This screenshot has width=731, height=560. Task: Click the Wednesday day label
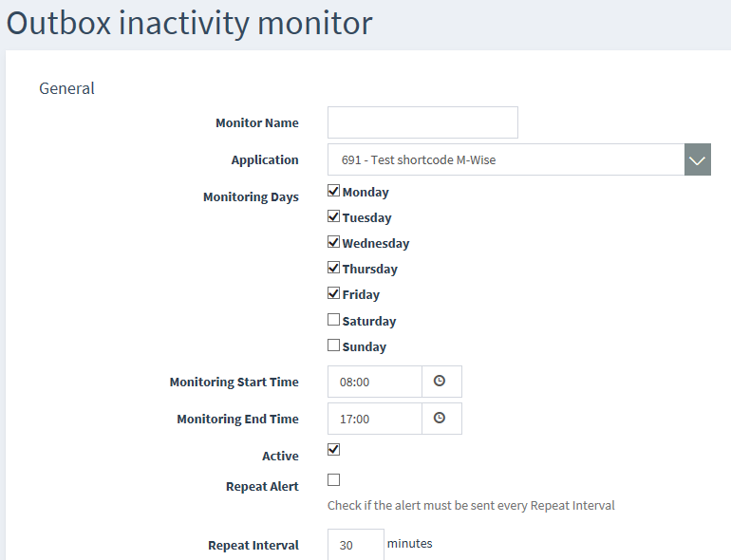pyautogui.click(x=376, y=244)
